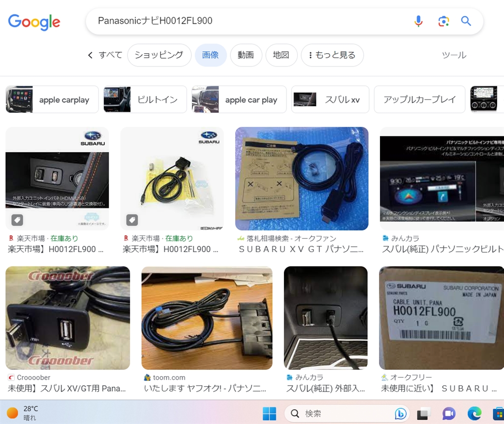Open Subaru HDMI/USB panel image result
Image resolution: width=504 pixels, height=424 pixels.
[x=57, y=179]
